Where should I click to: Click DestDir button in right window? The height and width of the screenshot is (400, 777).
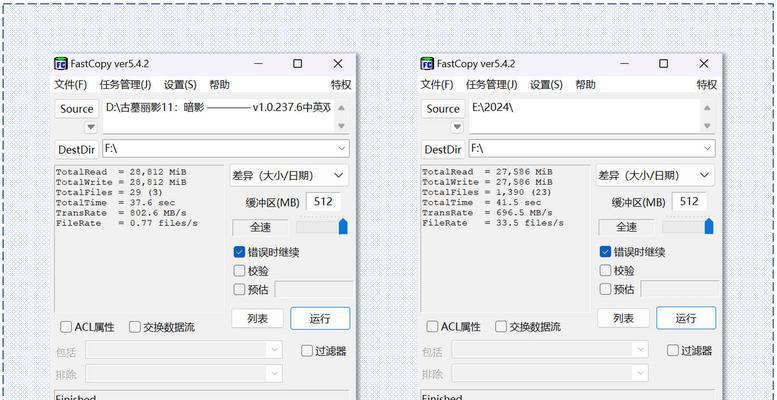(443, 149)
